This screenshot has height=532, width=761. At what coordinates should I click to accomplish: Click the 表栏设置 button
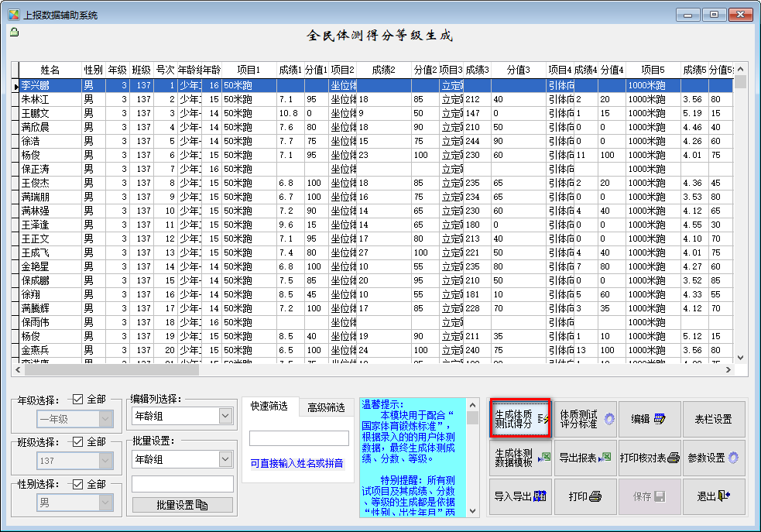pyautogui.click(x=713, y=419)
